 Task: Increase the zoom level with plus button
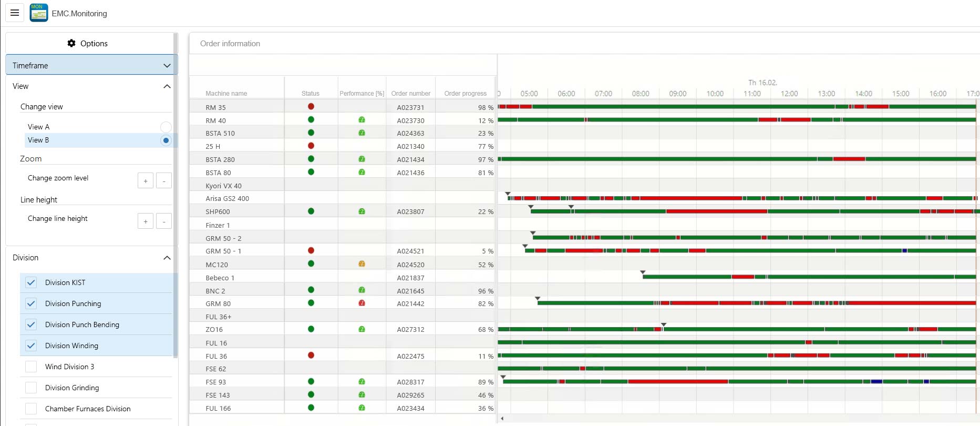coord(146,181)
